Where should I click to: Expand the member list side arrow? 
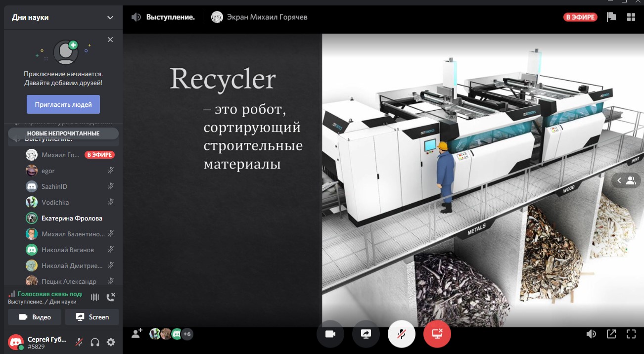(626, 180)
